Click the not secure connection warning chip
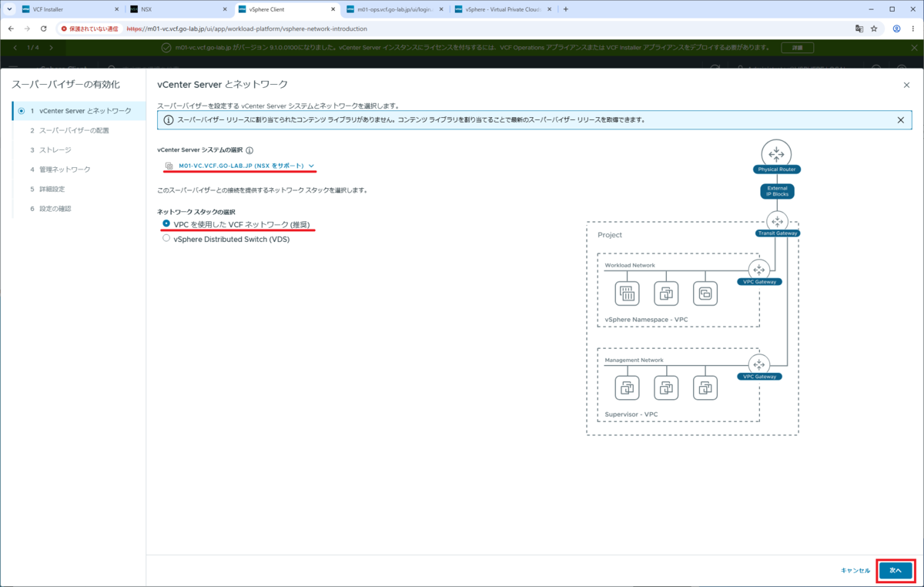The image size is (924, 587). (89, 29)
